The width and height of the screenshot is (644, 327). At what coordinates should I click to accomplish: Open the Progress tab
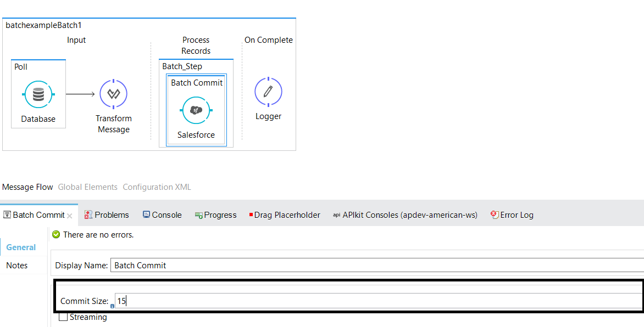coord(215,215)
